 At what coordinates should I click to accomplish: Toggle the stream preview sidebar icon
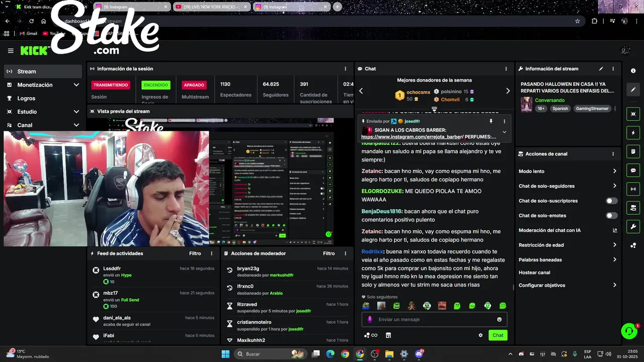click(633, 114)
